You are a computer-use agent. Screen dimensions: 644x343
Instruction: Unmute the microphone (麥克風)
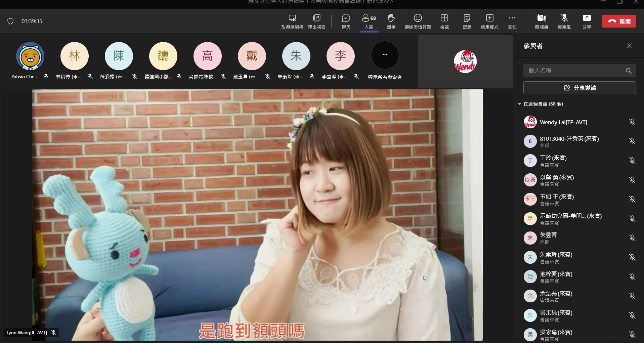(564, 21)
